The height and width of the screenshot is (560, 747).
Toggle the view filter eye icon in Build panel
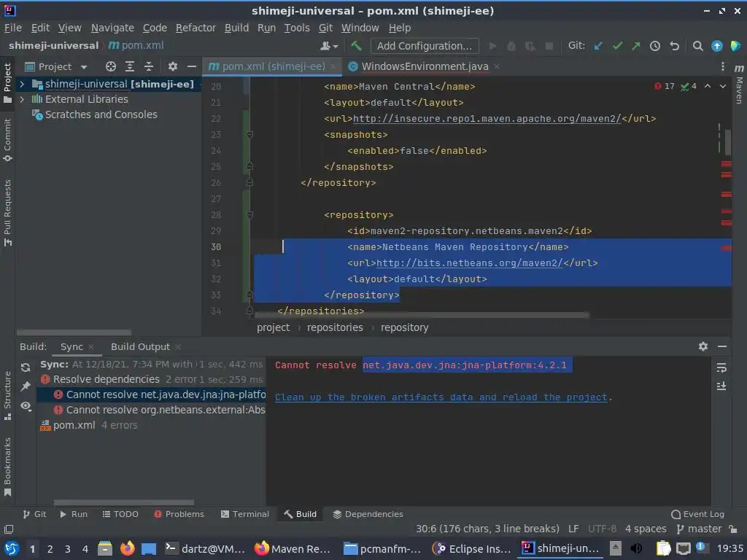click(x=26, y=405)
